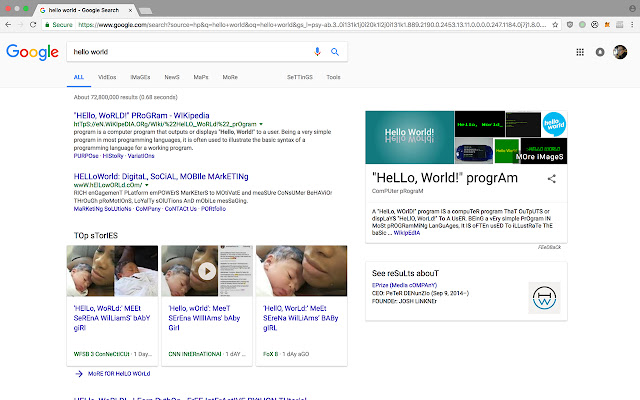Open the Wikipedia link in knowledge panel description
640x400 pixels.
point(407,233)
